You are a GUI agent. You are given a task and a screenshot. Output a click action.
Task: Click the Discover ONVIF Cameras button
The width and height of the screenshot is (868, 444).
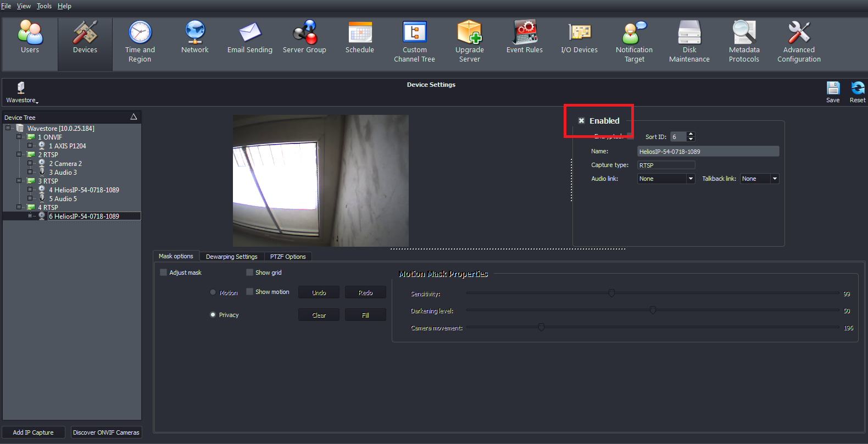point(106,432)
